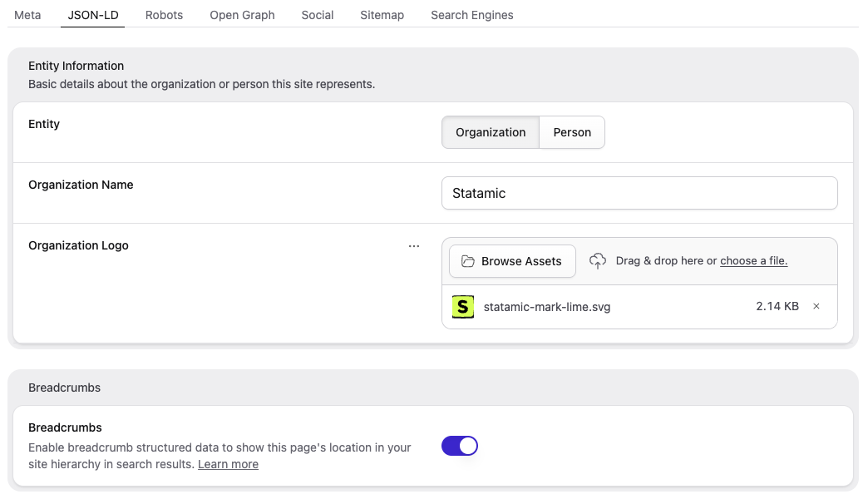Click the Browse Assets button
Screen dimensions: 868x499
(511, 260)
